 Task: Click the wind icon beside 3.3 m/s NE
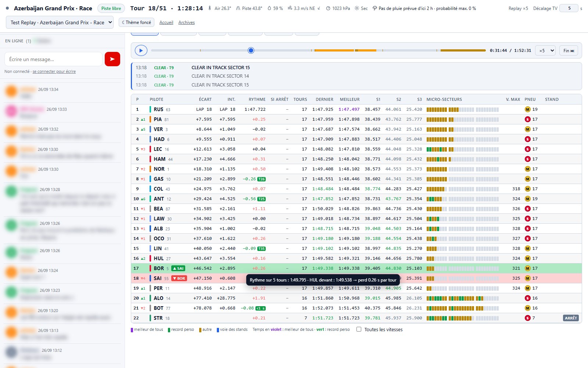pos(290,8)
